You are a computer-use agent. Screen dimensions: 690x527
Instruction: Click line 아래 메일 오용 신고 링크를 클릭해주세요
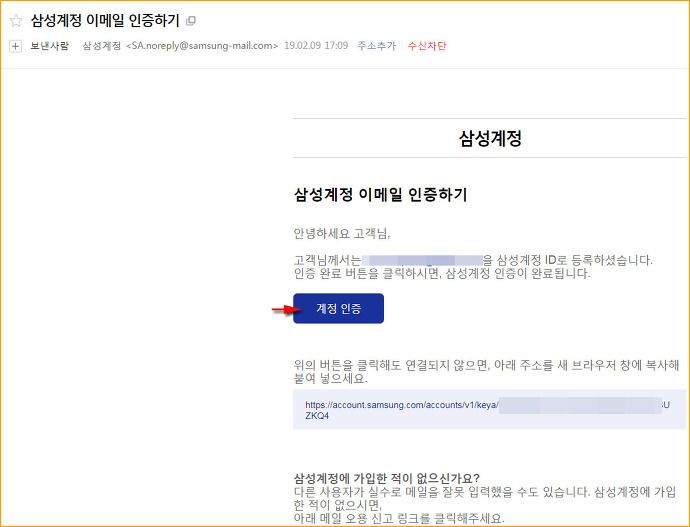399,518
